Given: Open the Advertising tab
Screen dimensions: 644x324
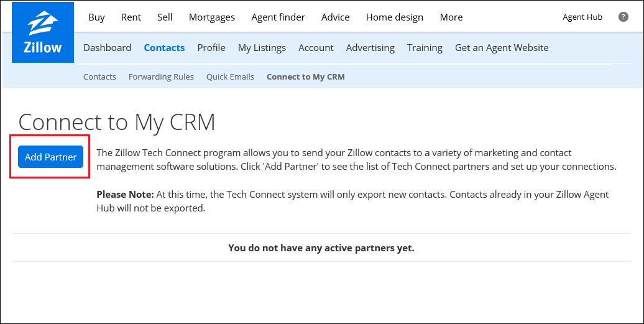Looking at the screenshot, I should coord(370,47).
